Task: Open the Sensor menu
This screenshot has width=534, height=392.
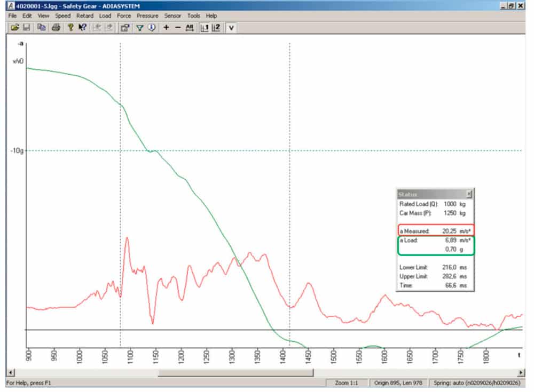Action: pyautogui.click(x=172, y=15)
